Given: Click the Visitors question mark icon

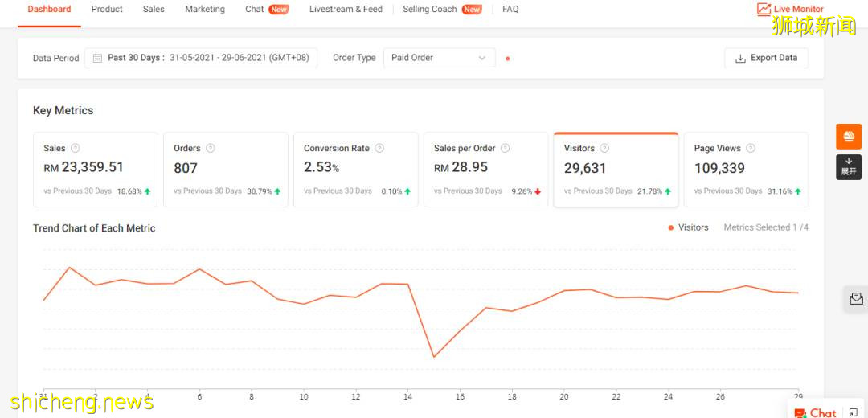Looking at the screenshot, I should (604, 148).
